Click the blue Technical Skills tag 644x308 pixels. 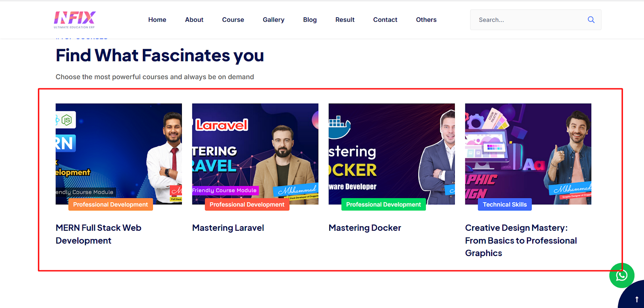tap(505, 205)
